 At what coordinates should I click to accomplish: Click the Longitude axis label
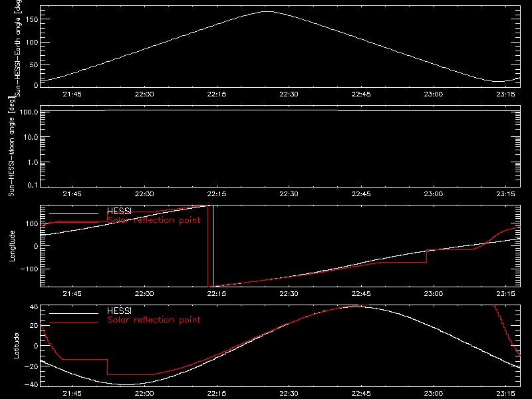[12, 246]
